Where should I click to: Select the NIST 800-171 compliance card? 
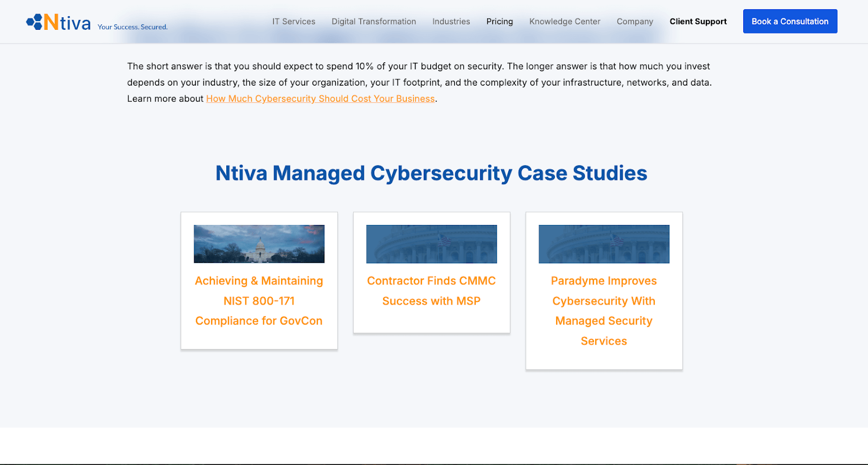[x=259, y=281]
